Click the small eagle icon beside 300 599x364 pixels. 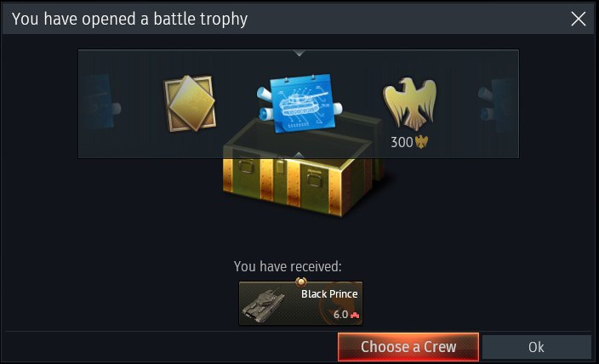pos(421,142)
